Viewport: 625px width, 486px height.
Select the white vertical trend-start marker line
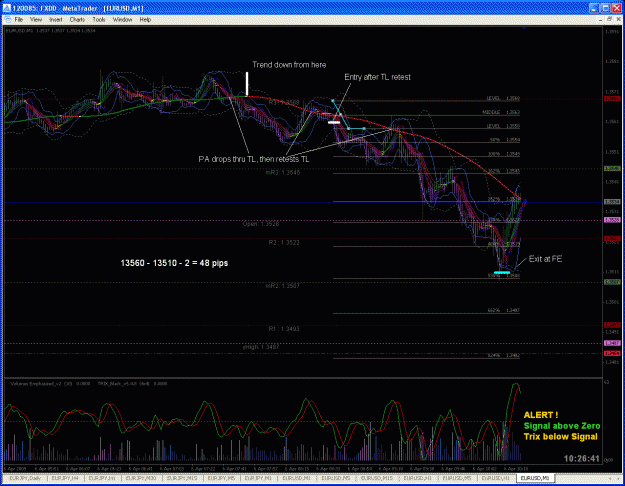click(x=247, y=84)
